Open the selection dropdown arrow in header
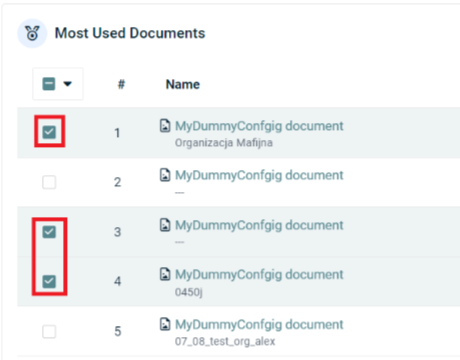This screenshot has width=460, height=360. pos(68,84)
